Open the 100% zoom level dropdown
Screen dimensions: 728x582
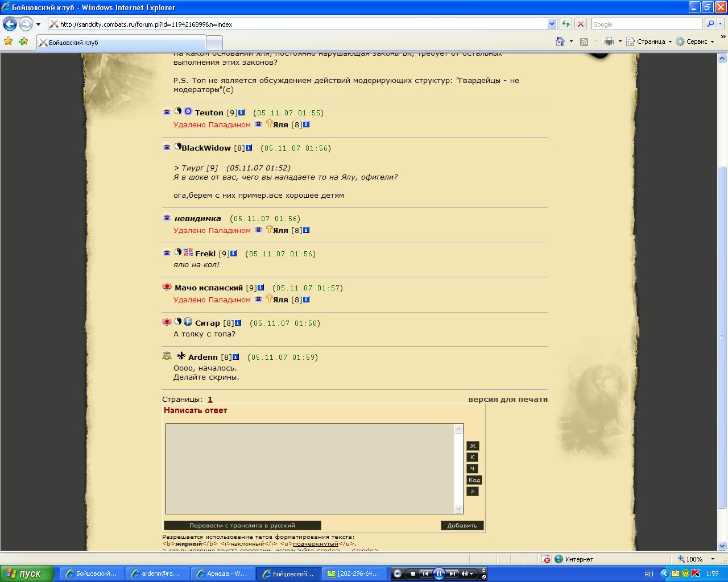tap(713, 559)
